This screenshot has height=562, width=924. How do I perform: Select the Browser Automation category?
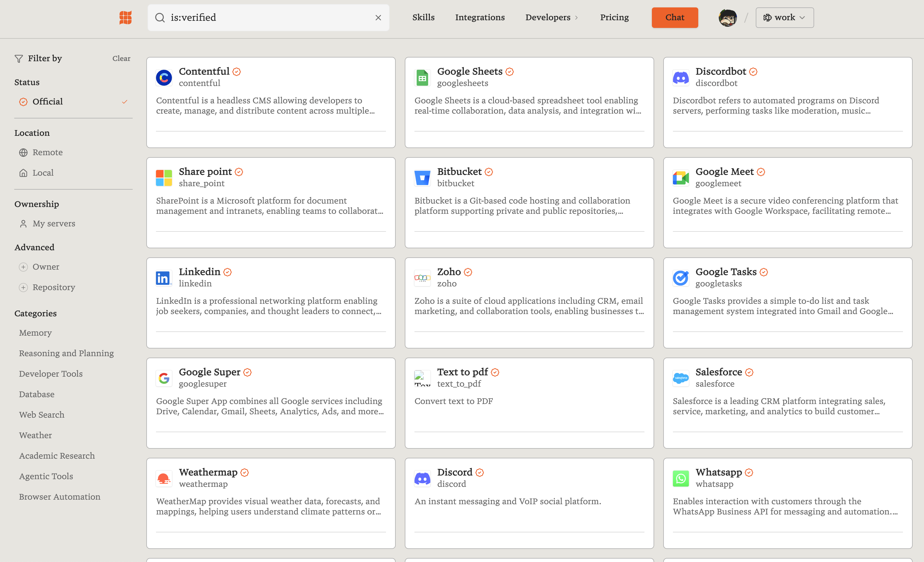coord(59,497)
